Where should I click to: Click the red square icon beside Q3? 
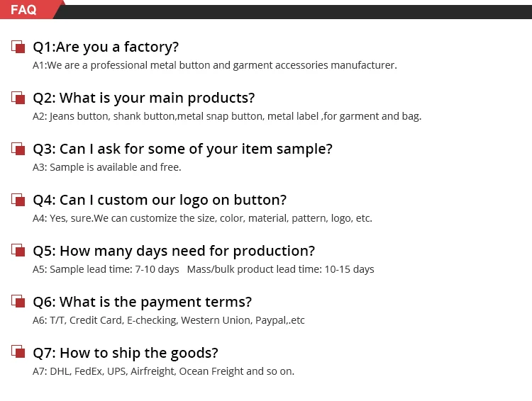[x=18, y=149]
